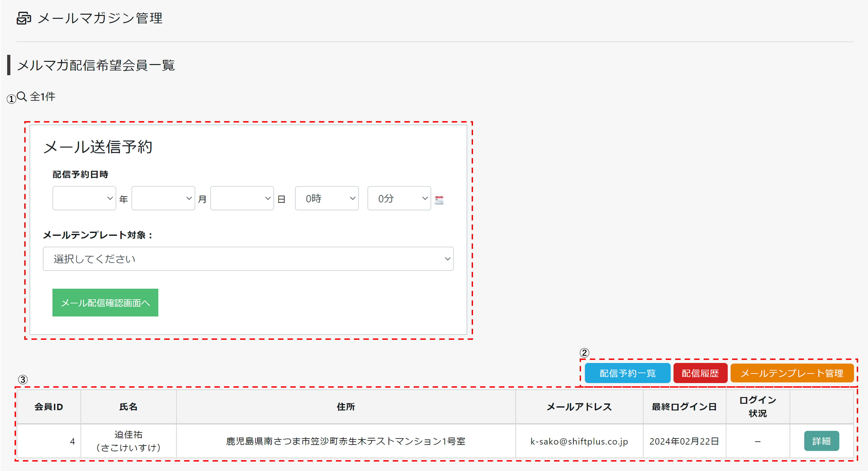Go to メールテンプレート管理
This screenshot has height=471, width=868.
pos(792,373)
